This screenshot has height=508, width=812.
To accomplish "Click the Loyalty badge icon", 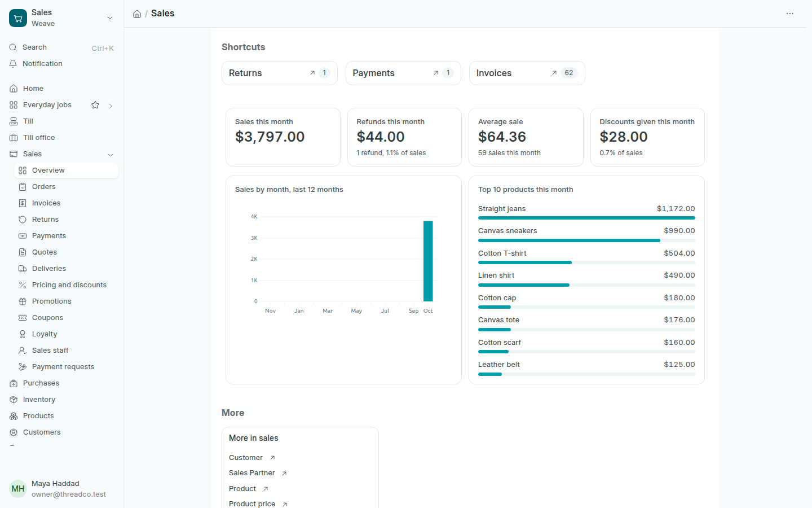I will [x=23, y=334].
